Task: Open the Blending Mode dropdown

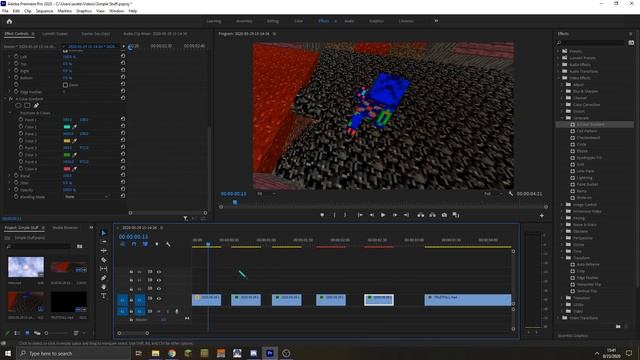Action: [87, 196]
